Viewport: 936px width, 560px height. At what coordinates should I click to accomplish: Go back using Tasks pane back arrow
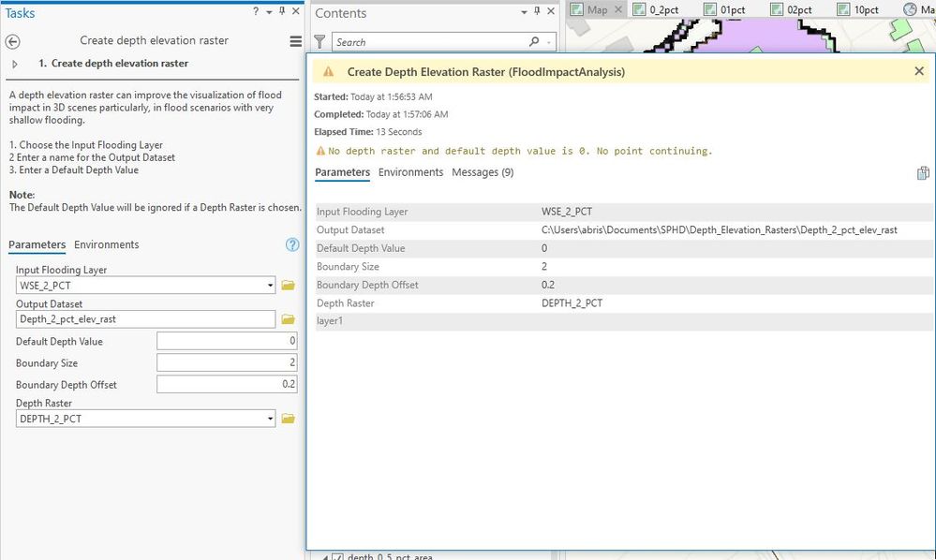12,41
